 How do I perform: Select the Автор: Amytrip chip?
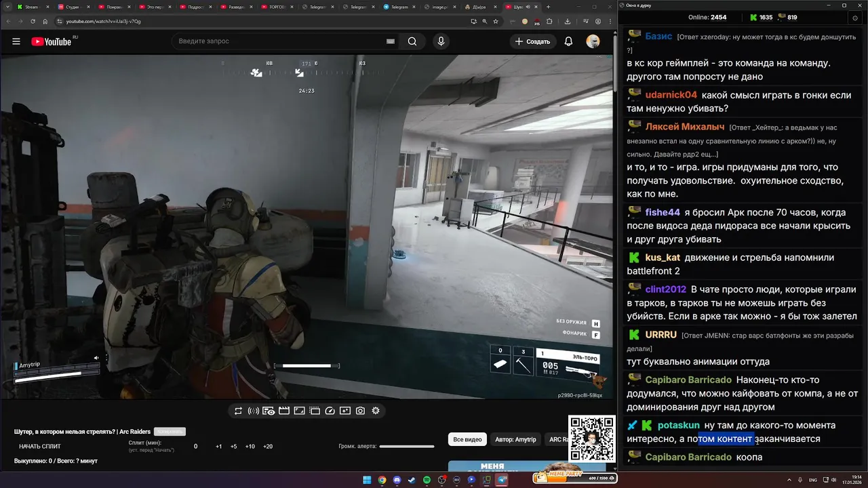(x=515, y=439)
